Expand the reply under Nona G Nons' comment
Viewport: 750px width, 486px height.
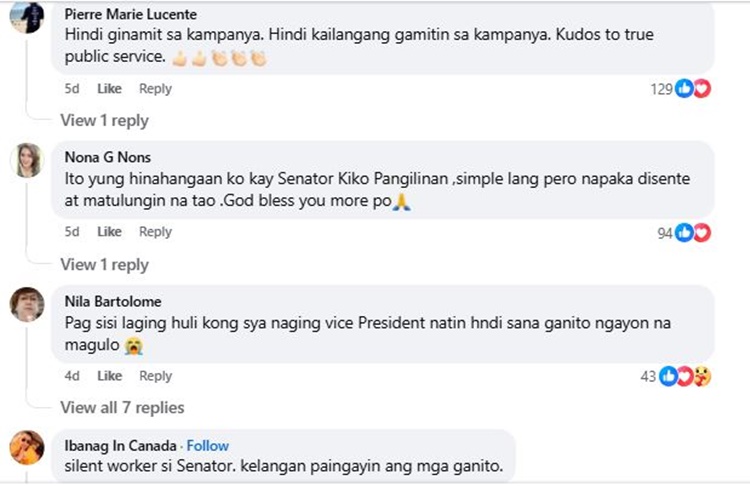(104, 265)
